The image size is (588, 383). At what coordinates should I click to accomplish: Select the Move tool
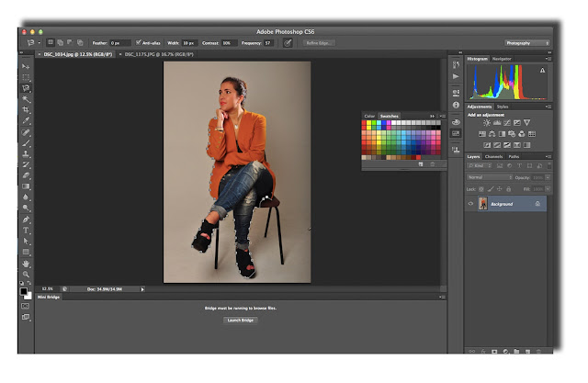pyautogui.click(x=26, y=66)
